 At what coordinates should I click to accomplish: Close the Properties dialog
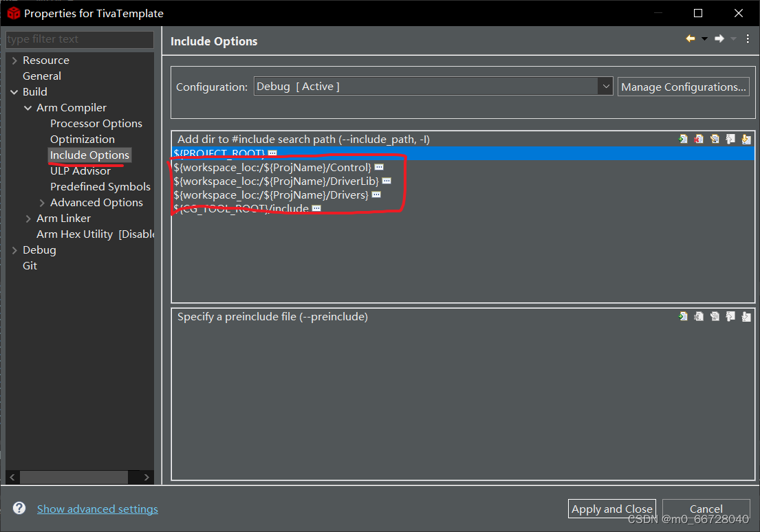click(x=738, y=13)
